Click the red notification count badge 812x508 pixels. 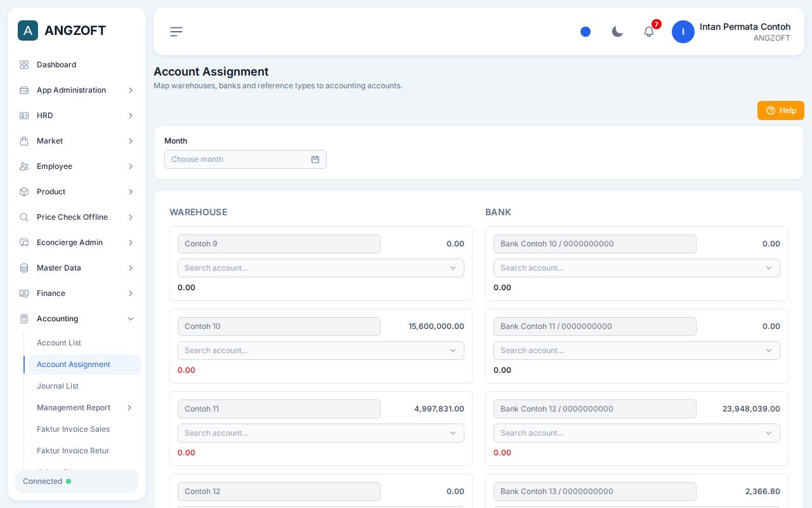tap(657, 24)
